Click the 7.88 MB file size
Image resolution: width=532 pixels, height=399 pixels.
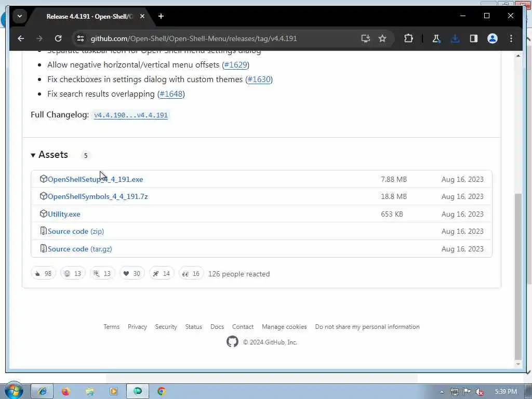(394, 179)
